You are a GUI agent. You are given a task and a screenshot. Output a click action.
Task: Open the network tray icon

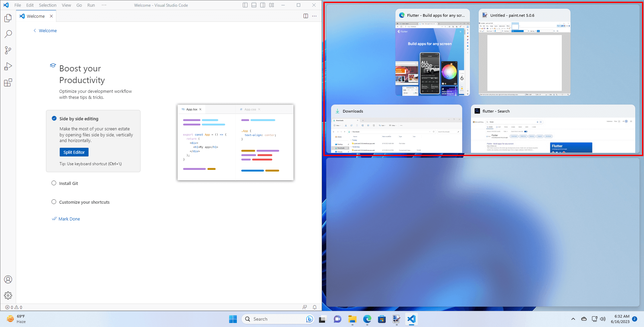594,319
